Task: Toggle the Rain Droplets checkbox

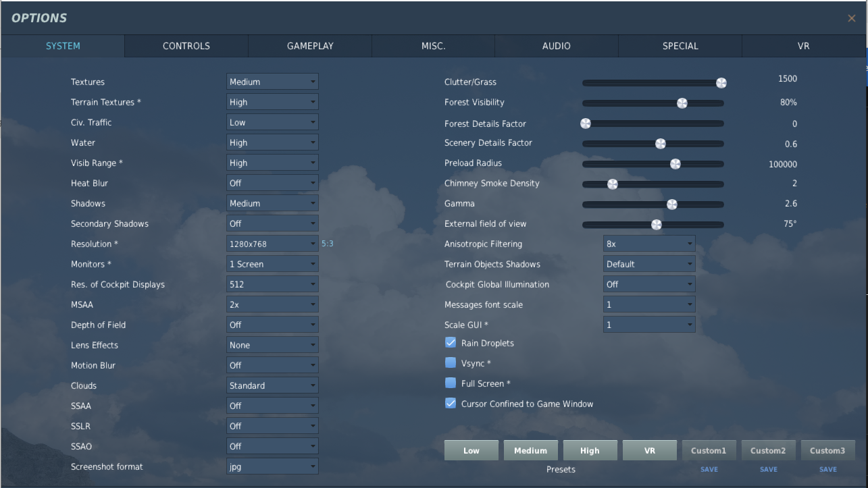Action: coord(451,343)
